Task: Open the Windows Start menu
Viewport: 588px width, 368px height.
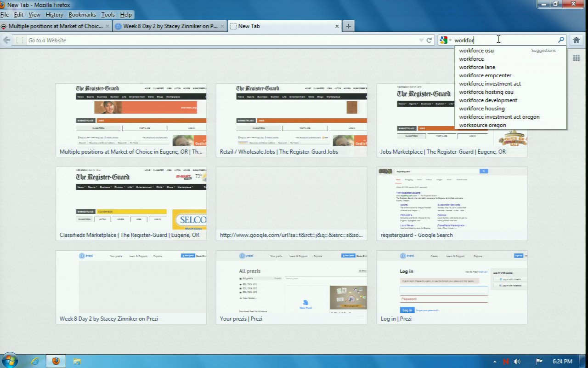Action: [x=10, y=360]
